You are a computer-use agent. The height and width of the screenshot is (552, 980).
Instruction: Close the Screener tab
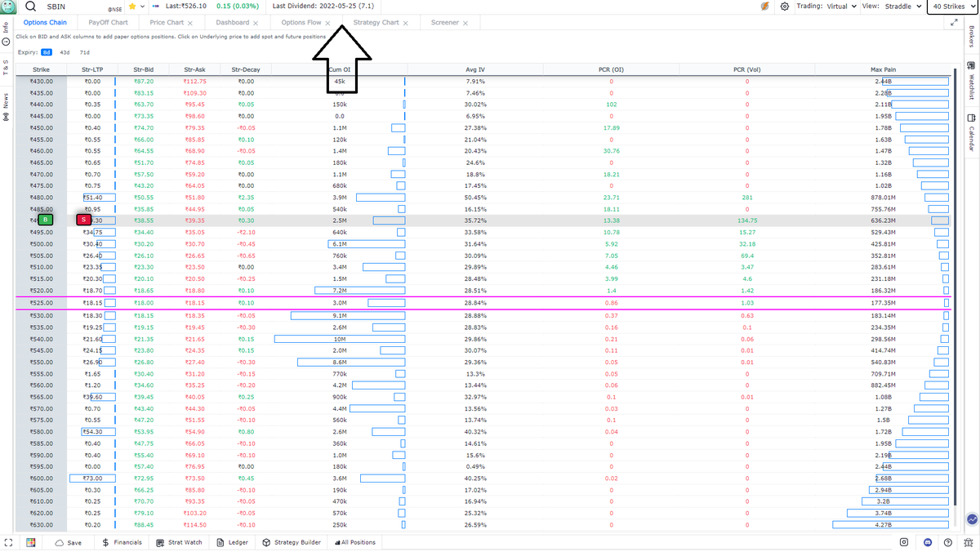(465, 23)
